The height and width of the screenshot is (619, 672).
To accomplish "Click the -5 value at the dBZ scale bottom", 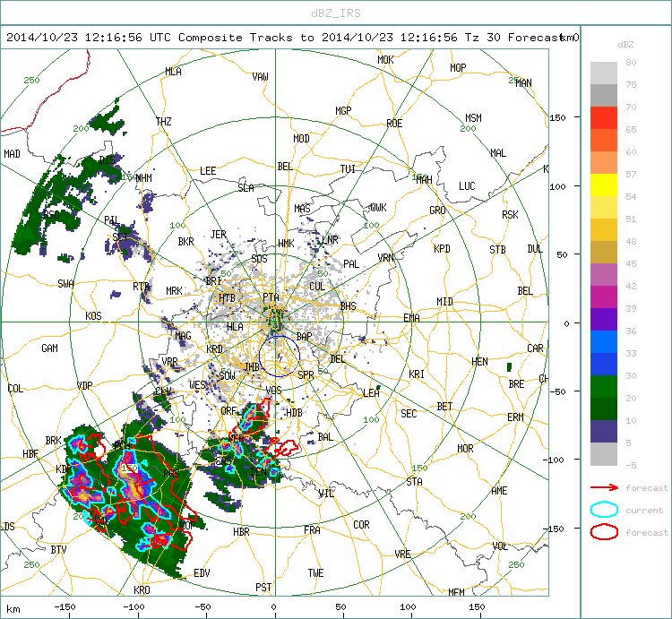I will coord(631,465).
